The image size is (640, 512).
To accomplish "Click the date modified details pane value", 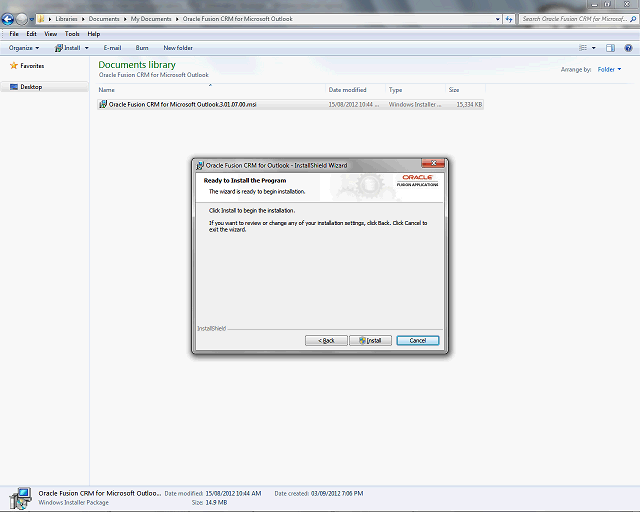I will pos(233,493).
